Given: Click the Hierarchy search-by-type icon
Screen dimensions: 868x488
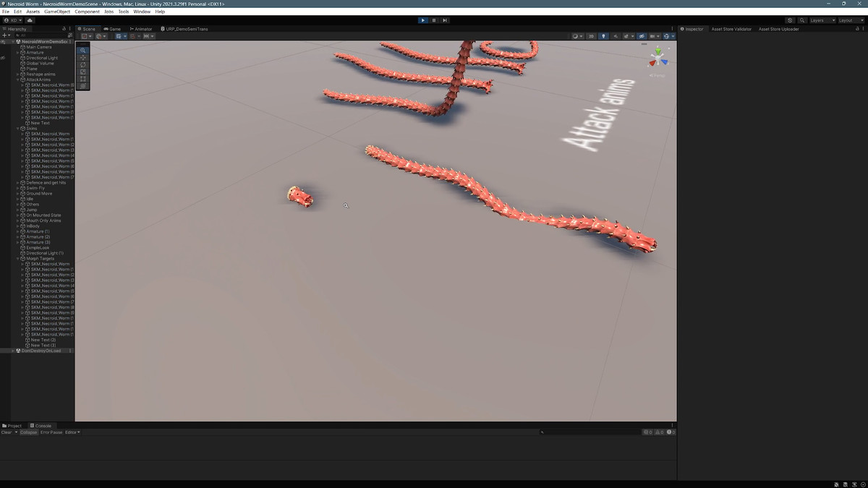Looking at the screenshot, I should pyautogui.click(x=69, y=35).
